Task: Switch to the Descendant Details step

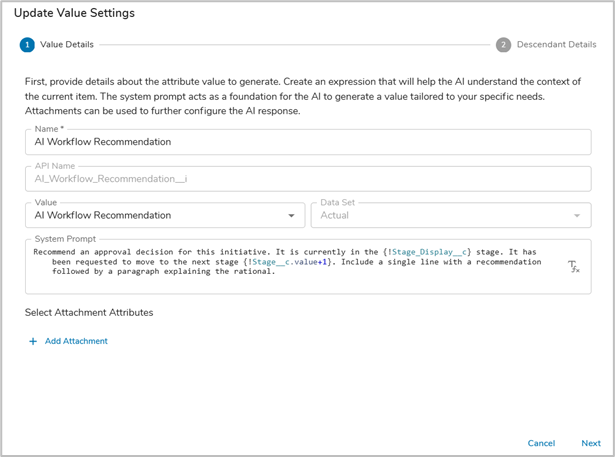Action: (556, 45)
